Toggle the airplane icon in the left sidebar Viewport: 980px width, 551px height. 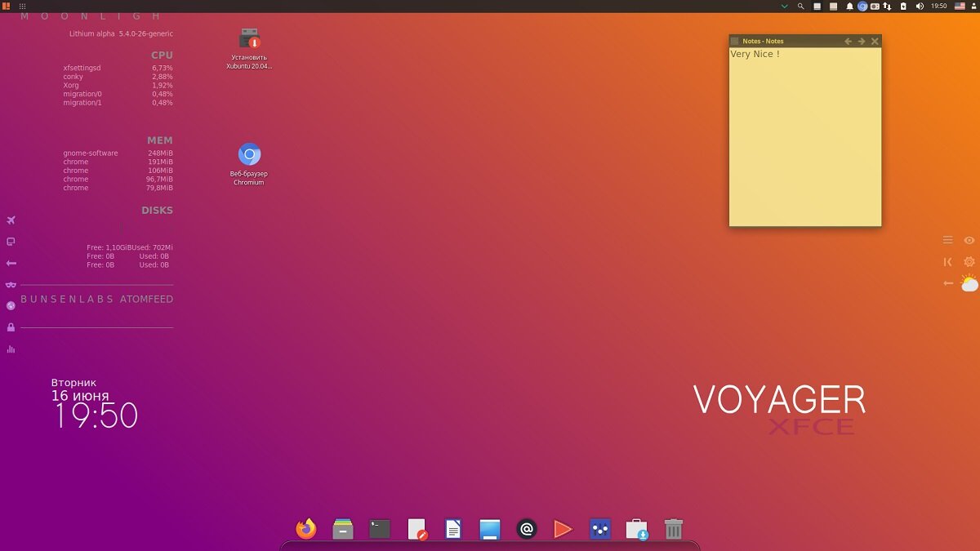point(11,220)
